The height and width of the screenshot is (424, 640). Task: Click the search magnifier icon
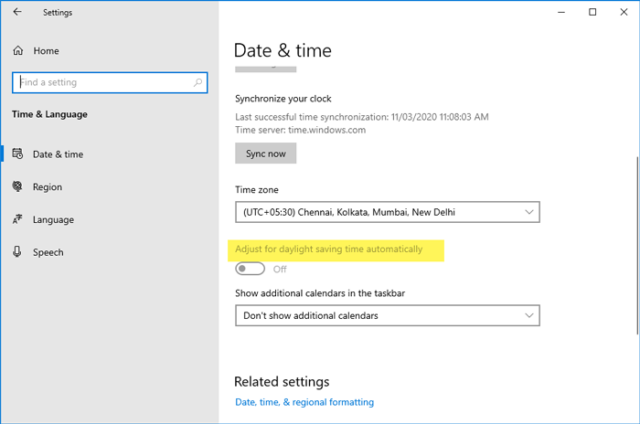click(199, 82)
